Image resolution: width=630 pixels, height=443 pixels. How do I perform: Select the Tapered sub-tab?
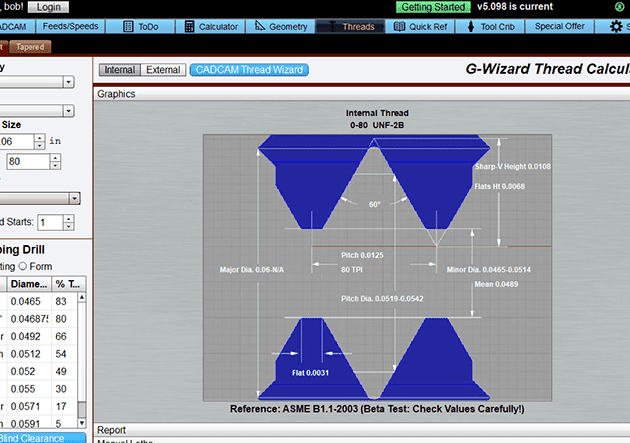30,47
